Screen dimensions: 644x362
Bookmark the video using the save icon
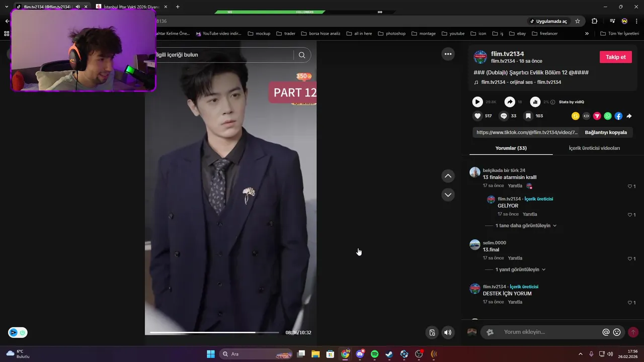528,116
